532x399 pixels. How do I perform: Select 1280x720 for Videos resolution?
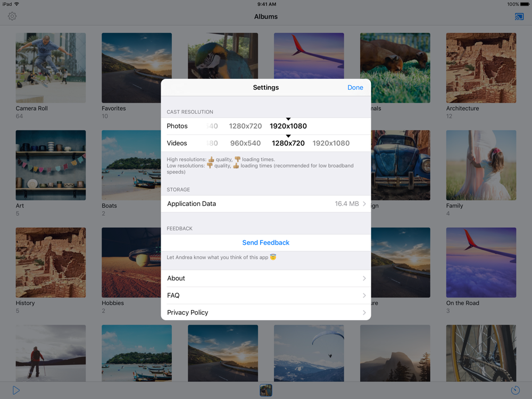288,143
